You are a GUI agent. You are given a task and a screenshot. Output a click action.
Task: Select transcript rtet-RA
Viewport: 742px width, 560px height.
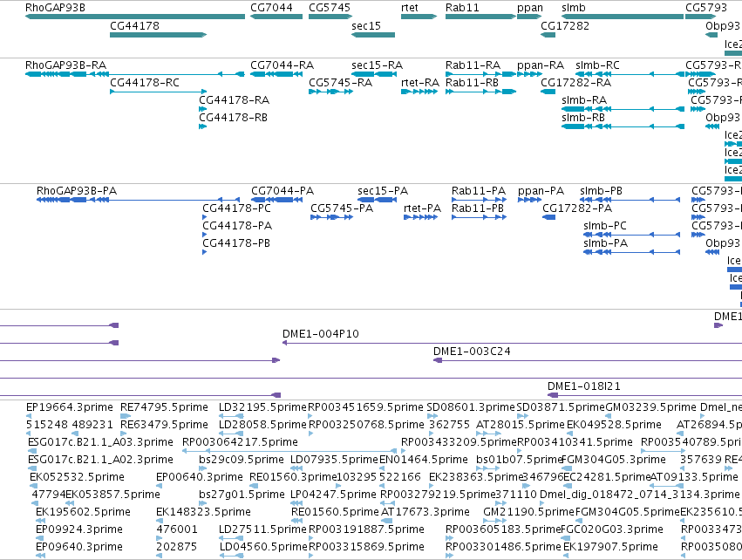click(419, 92)
